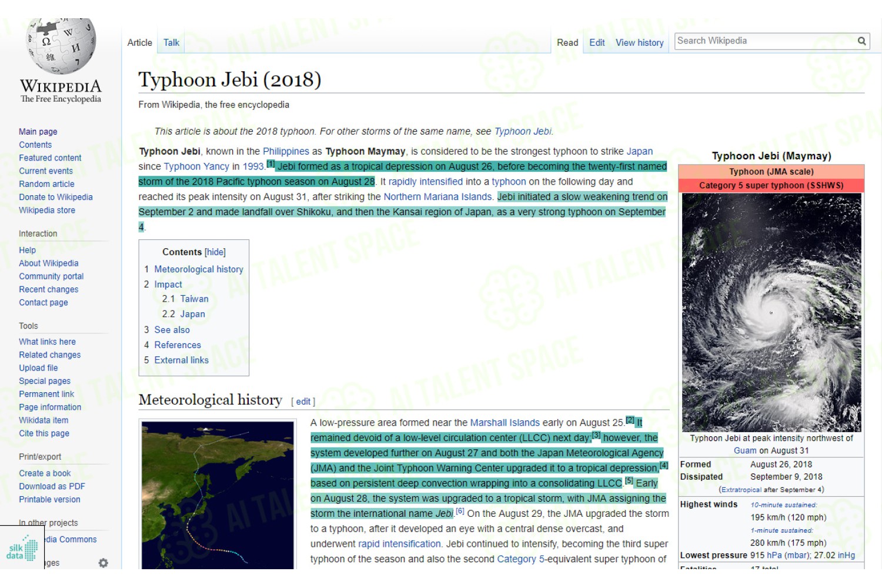
Task: Open the storm track map thumbnail
Action: click(x=218, y=495)
